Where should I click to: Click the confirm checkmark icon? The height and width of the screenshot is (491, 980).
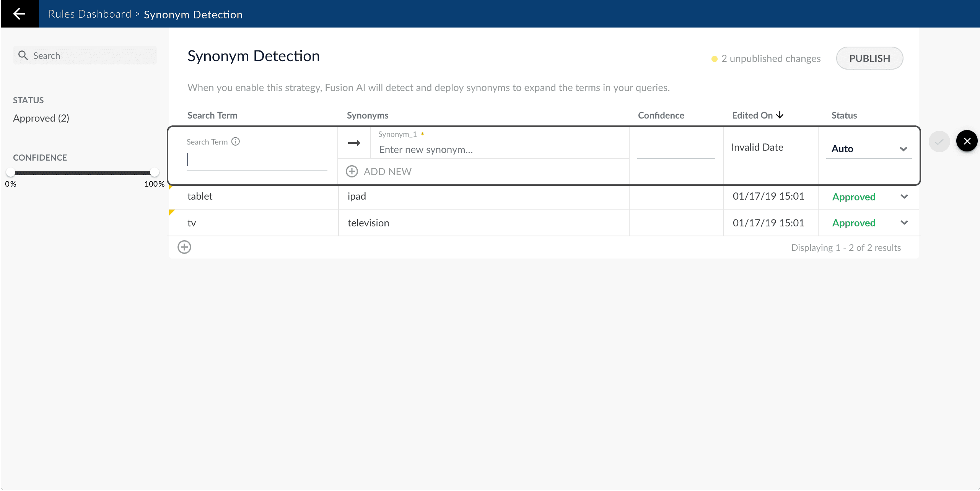pos(939,141)
